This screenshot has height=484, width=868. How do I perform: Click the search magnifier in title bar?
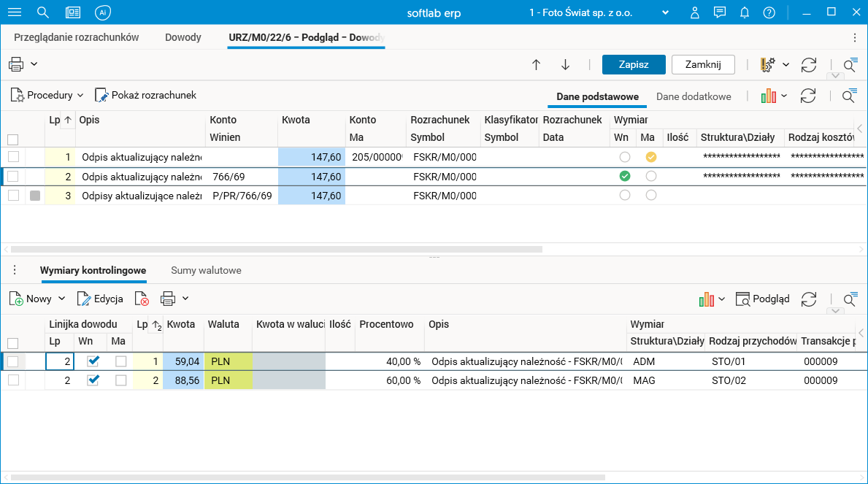coord(43,12)
